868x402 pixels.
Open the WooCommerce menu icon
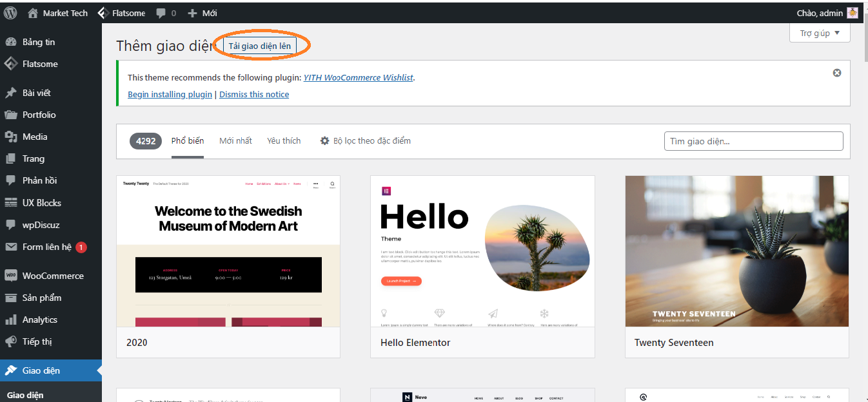[11, 276]
